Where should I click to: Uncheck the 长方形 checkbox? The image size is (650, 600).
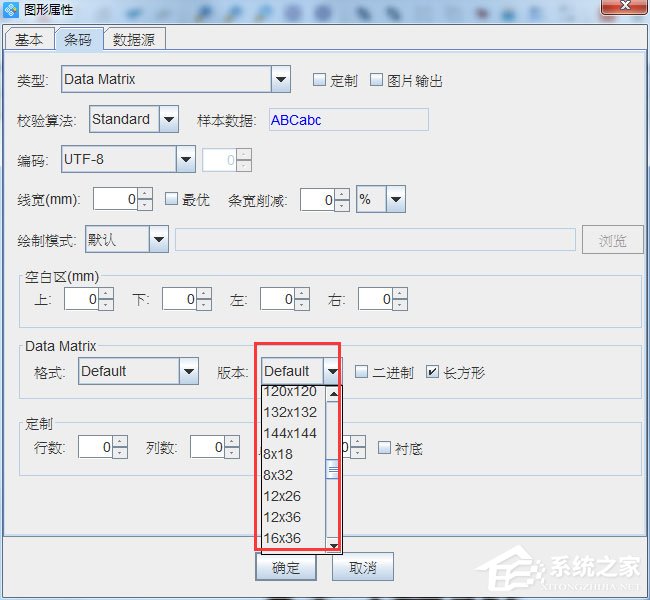[432, 372]
